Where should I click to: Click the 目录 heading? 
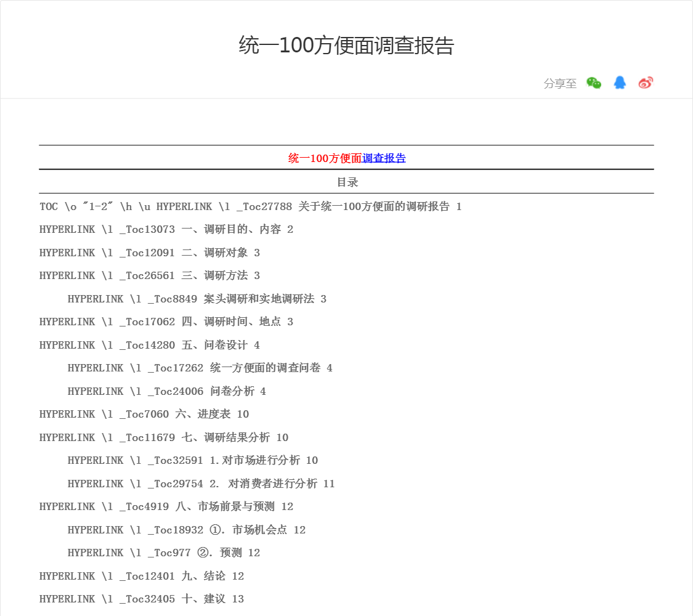pyautogui.click(x=347, y=182)
